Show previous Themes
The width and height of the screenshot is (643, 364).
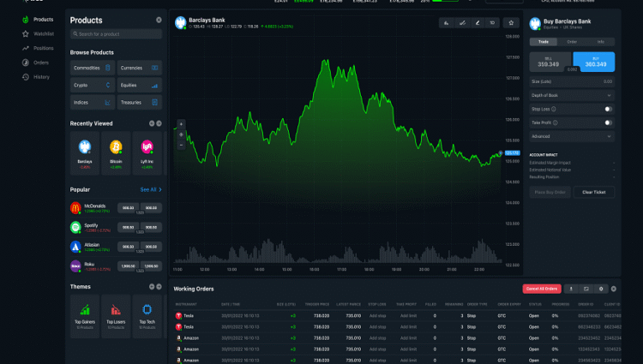tap(152, 287)
